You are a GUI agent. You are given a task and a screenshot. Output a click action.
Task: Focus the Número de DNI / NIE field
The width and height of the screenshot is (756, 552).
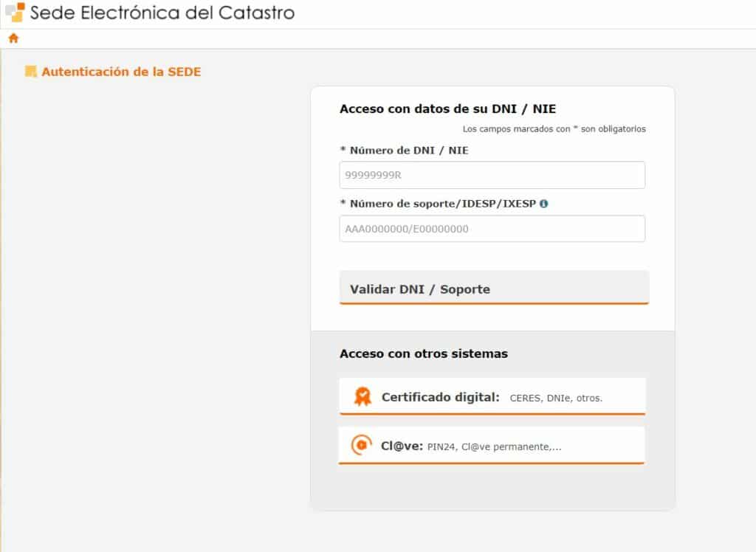tap(492, 175)
